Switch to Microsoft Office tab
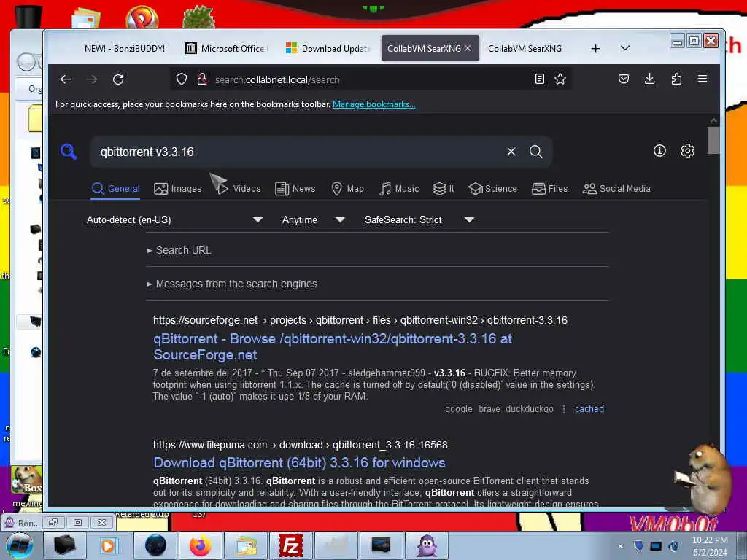Image resolution: width=747 pixels, height=560 pixels. coord(227,49)
